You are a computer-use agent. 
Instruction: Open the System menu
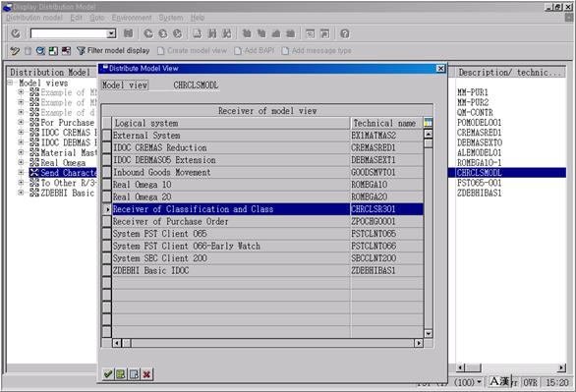coord(171,18)
